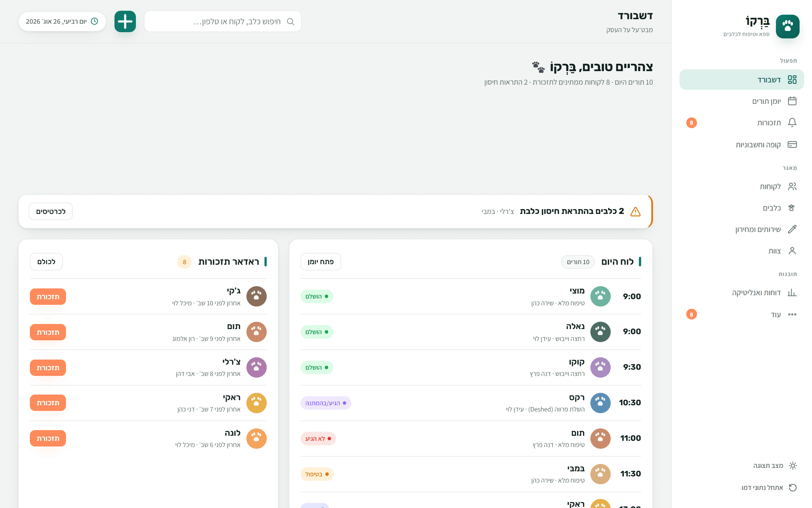This screenshot has height=508, width=812.
Task: Click the הושלם status on מוצי's row
Action: [317, 296]
